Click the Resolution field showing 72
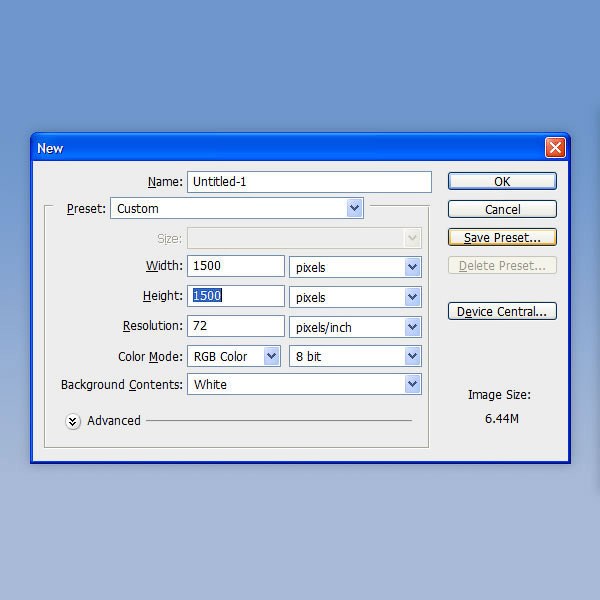The width and height of the screenshot is (600, 600). pos(236,326)
